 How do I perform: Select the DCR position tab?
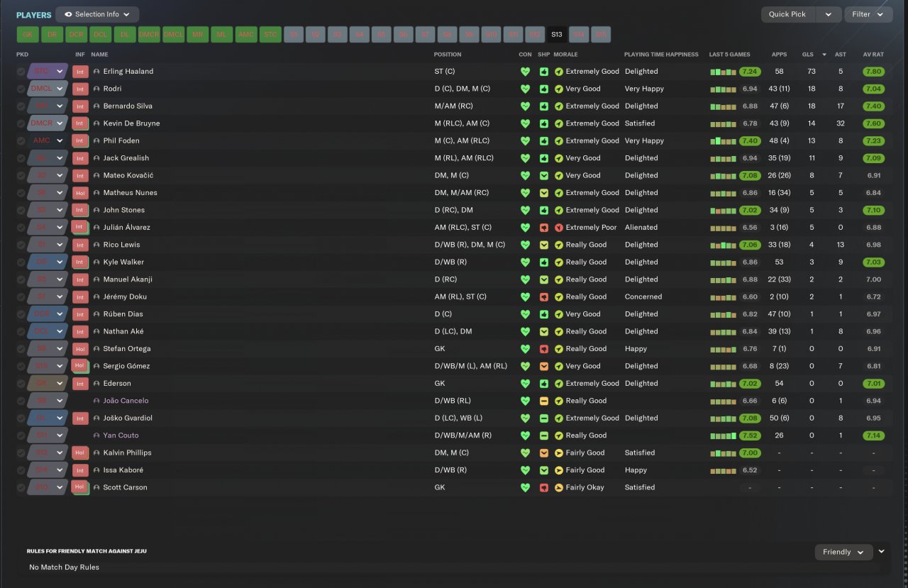click(x=76, y=34)
